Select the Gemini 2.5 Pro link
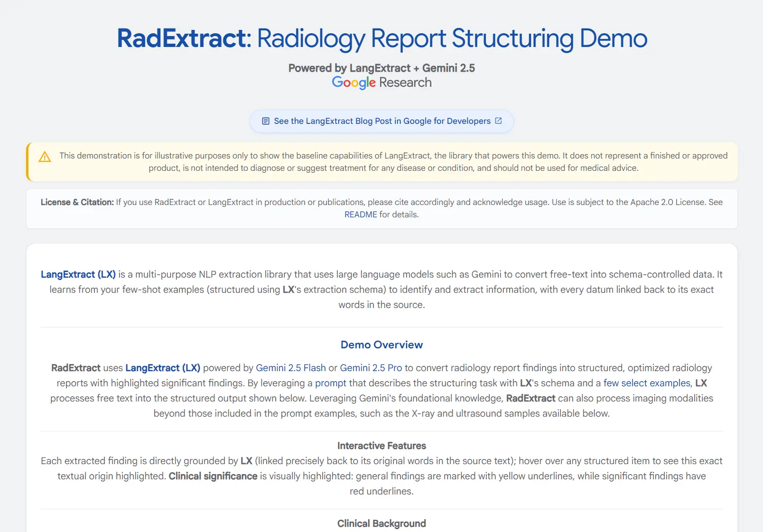The height and width of the screenshot is (532, 763). (x=371, y=368)
